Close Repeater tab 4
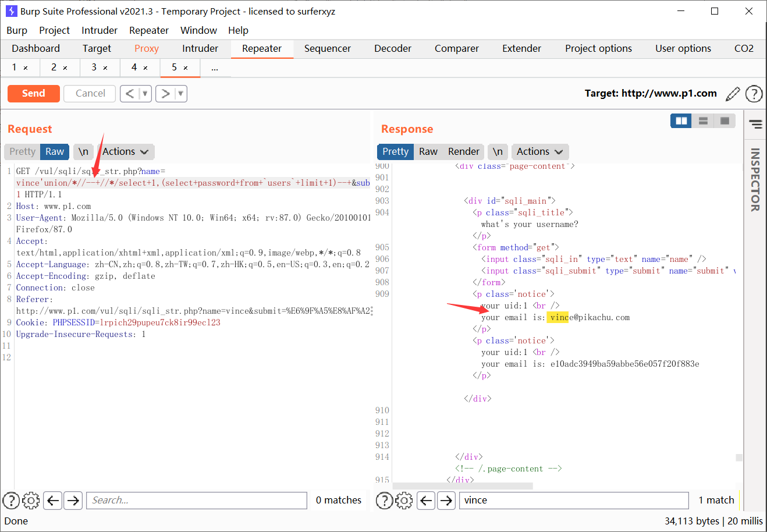767x532 pixels. [x=145, y=68]
